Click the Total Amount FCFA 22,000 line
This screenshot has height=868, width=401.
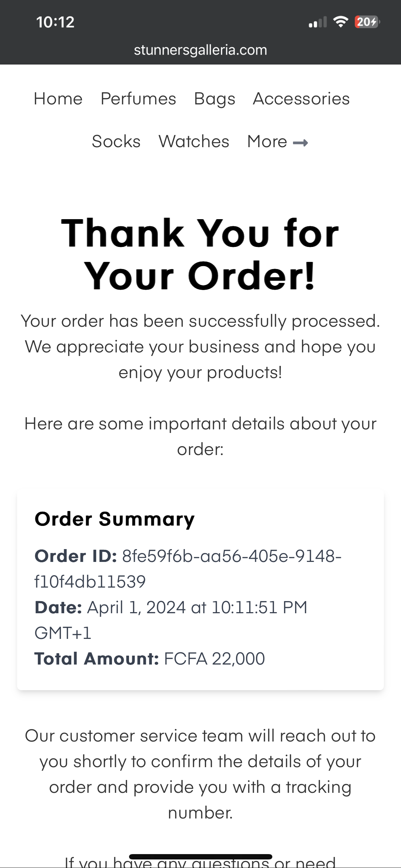[x=150, y=658]
